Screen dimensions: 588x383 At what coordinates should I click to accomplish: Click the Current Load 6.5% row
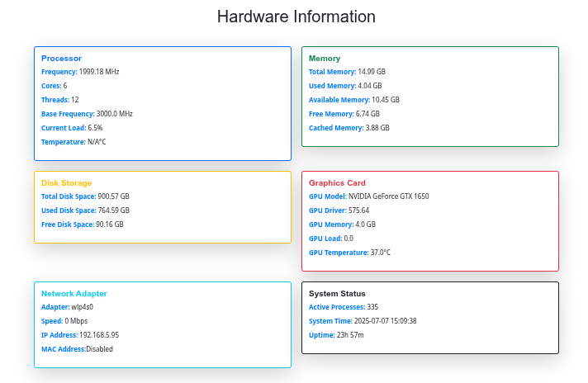coord(72,128)
